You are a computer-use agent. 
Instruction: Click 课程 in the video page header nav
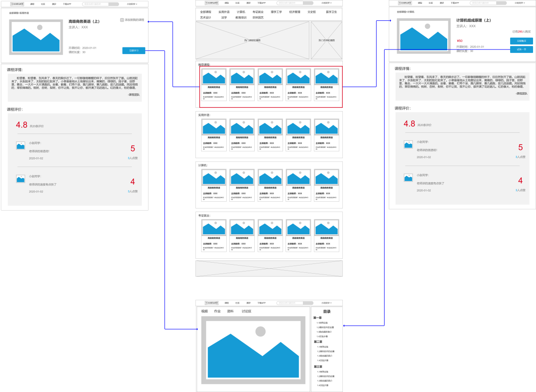227,303
